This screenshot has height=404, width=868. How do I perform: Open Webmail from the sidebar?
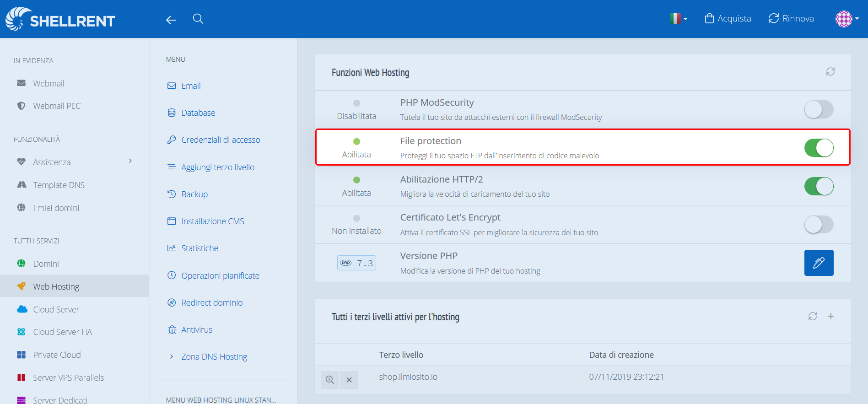click(x=49, y=83)
